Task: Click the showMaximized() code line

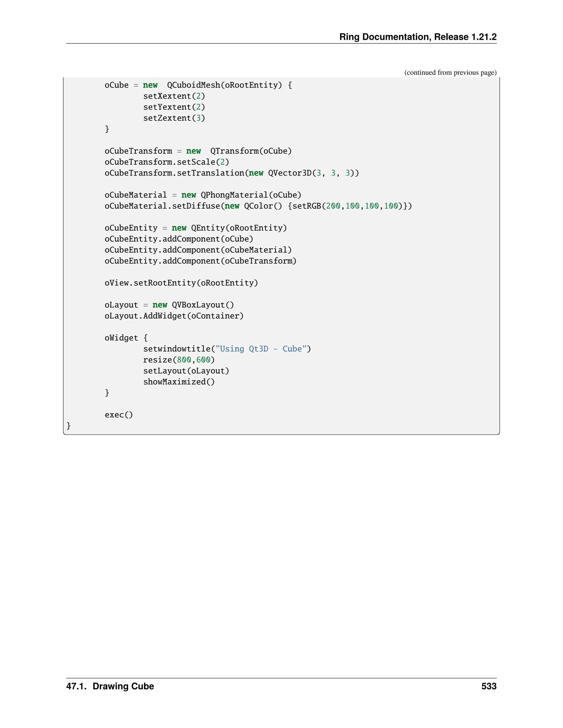Action: [x=179, y=382]
